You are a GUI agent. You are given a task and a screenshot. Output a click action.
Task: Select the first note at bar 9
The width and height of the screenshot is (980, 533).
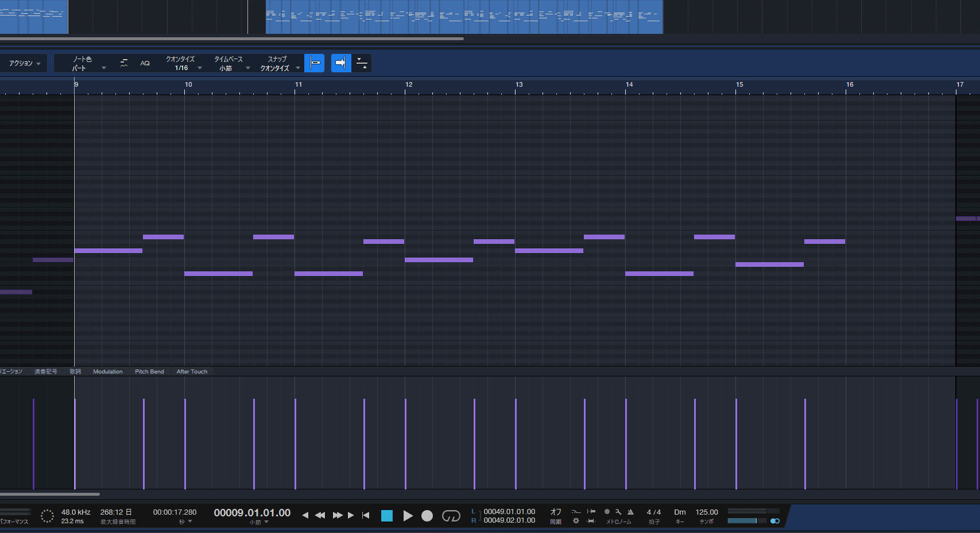pyautogui.click(x=109, y=251)
